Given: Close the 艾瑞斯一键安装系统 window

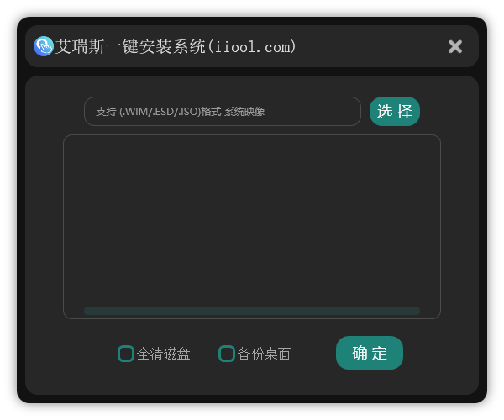Looking at the screenshot, I should 455,46.
